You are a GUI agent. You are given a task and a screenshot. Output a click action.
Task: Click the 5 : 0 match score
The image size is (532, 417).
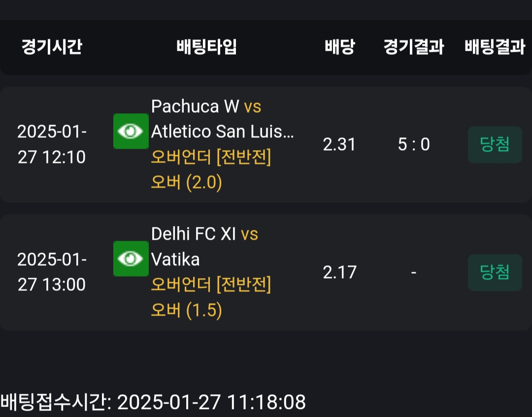[413, 144]
